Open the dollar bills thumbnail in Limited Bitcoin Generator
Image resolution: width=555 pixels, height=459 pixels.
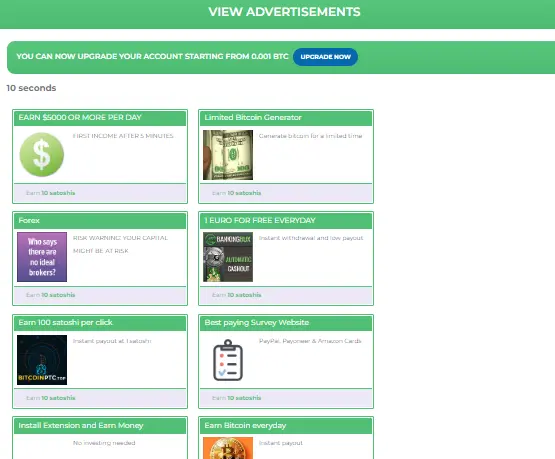pyautogui.click(x=228, y=155)
